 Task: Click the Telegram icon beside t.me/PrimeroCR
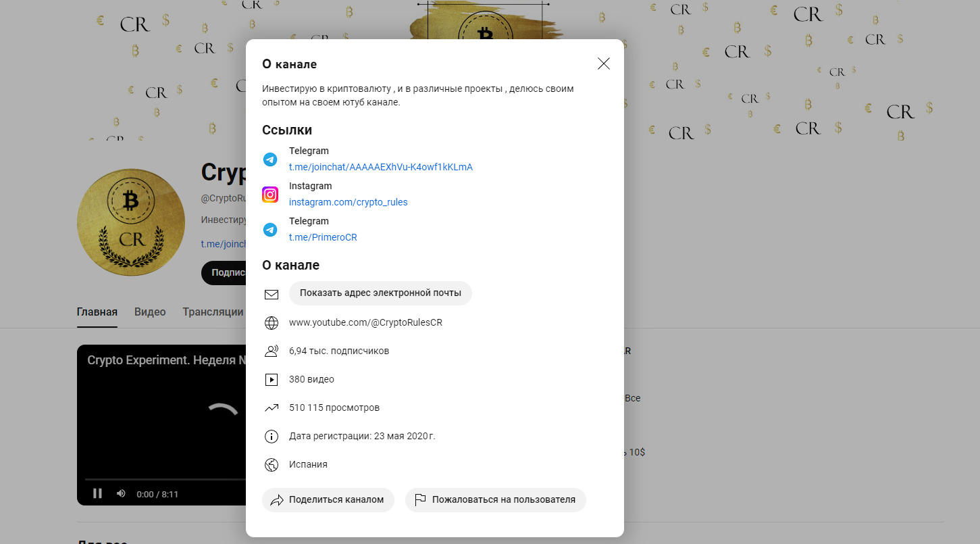pos(270,230)
